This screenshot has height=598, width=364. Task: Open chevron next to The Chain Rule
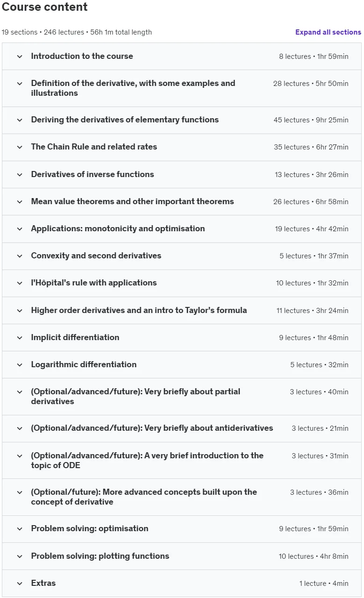tap(20, 147)
